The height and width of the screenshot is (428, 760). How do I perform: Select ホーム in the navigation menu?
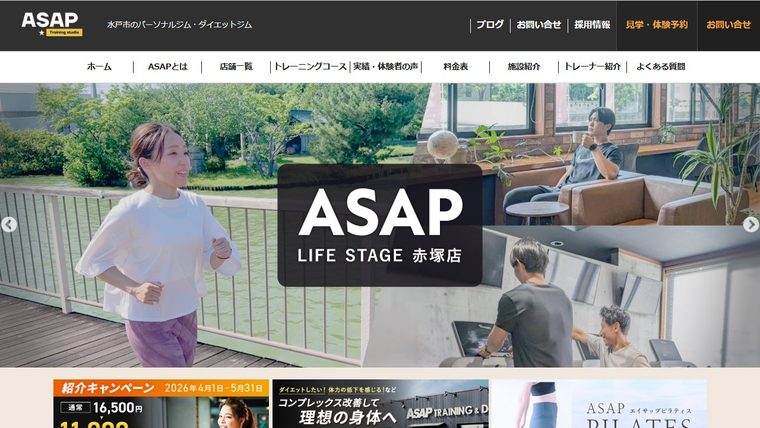pyautogui.click(x=99, y=67)
